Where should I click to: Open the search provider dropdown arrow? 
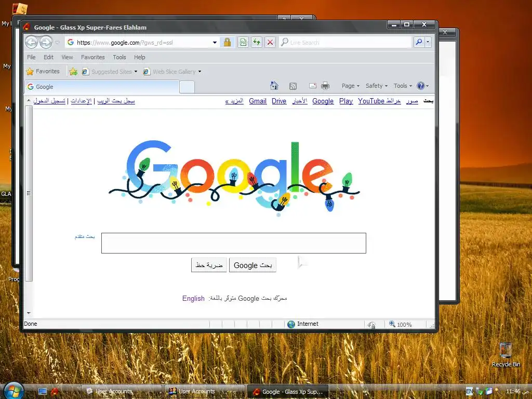point(428,42)
